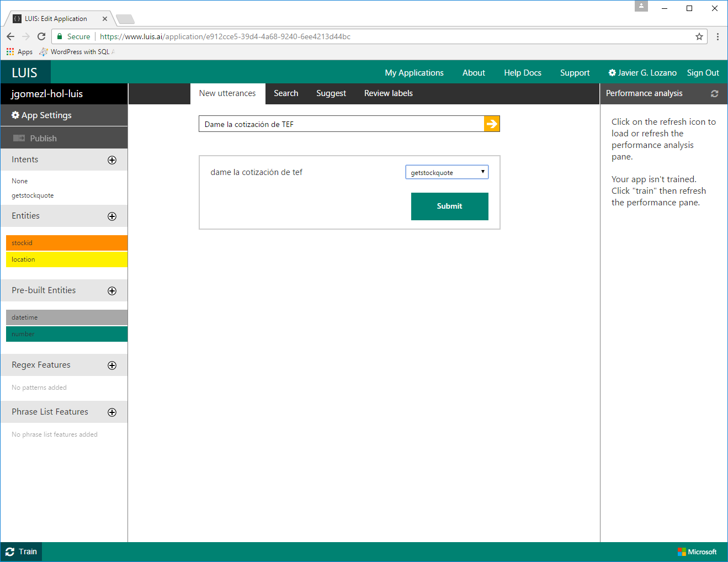The width and height of the screenshot is (728, 562).
Task: Submit utterance with orange arrow button
Action: pyautogui.click(x=492, y=124)
